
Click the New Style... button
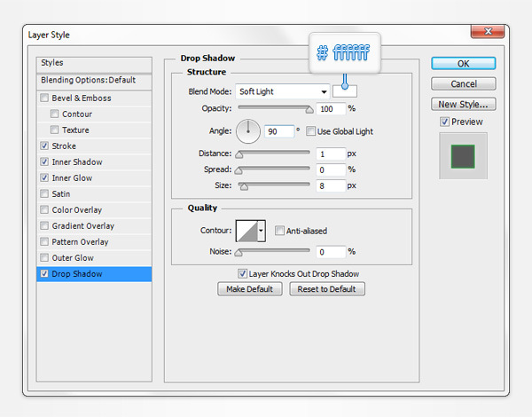tap(464, 104)
